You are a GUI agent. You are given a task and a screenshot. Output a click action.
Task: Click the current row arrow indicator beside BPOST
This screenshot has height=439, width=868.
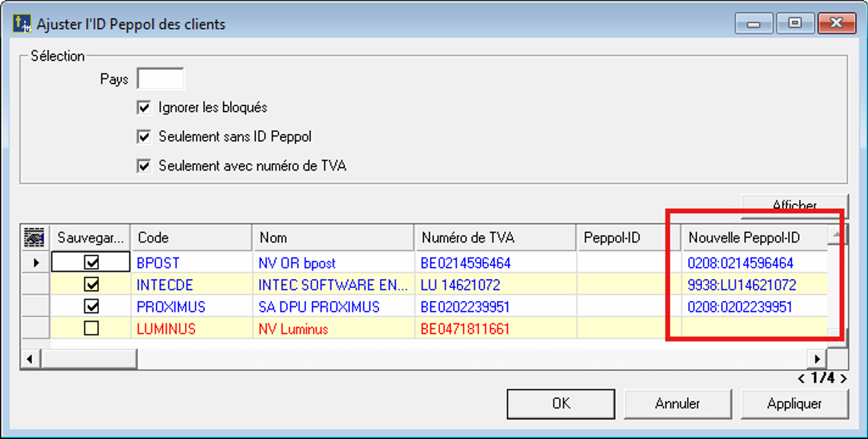34,263
